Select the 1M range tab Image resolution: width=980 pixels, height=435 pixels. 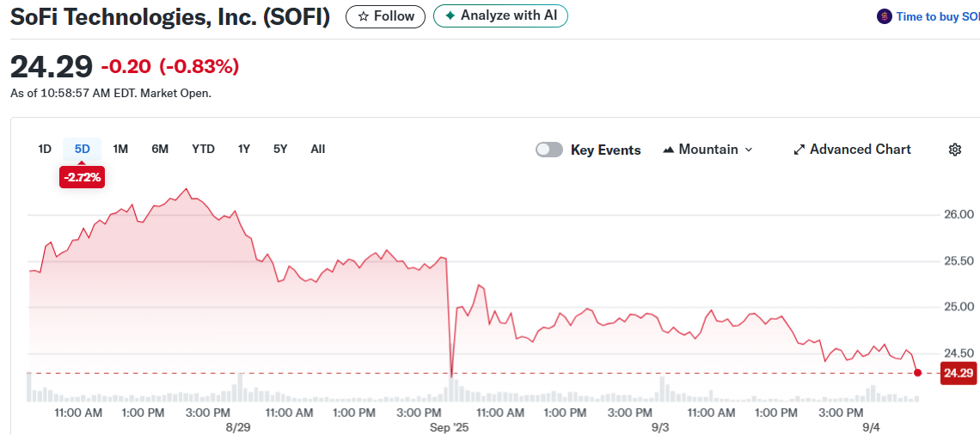click(x=120, y=149)
